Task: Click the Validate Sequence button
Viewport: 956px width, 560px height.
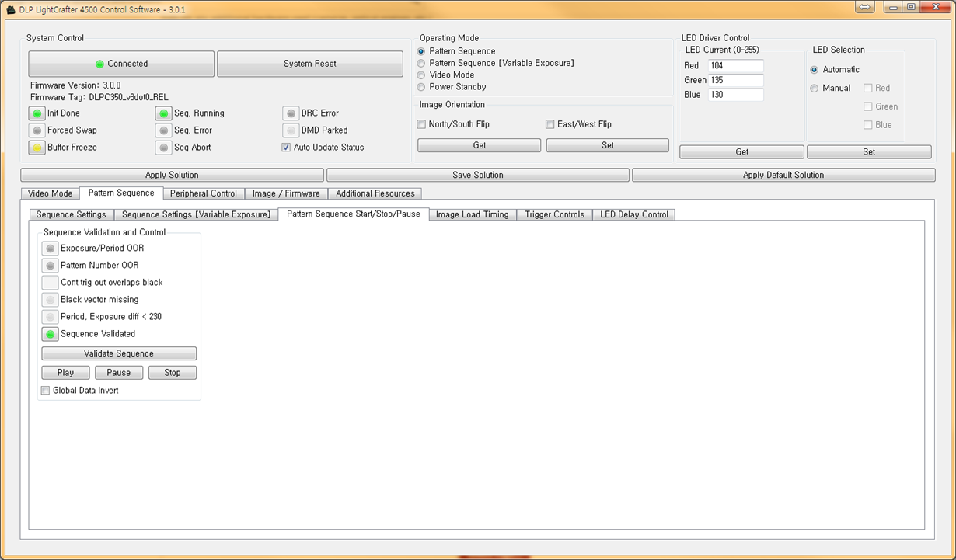Action: [x=119, y=353]
